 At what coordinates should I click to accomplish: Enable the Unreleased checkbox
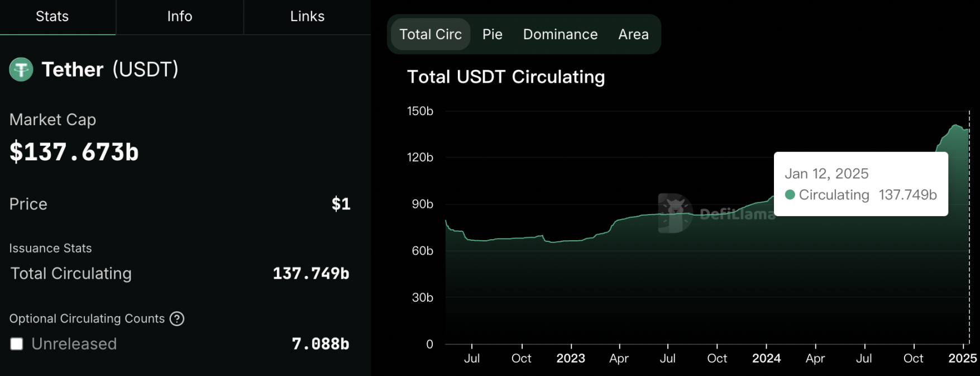click(17, 344)
